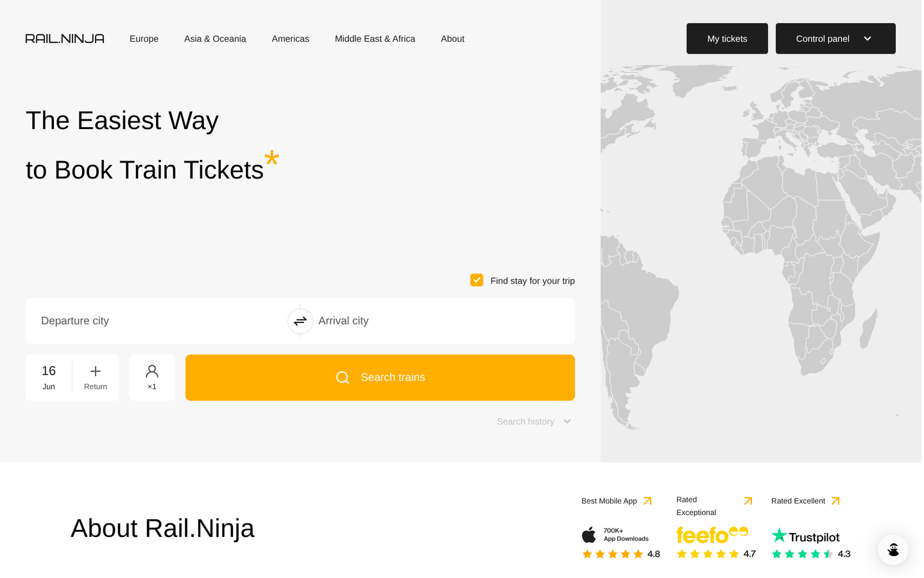Expand Search history list
924x578 pixels.
point(534,421)
